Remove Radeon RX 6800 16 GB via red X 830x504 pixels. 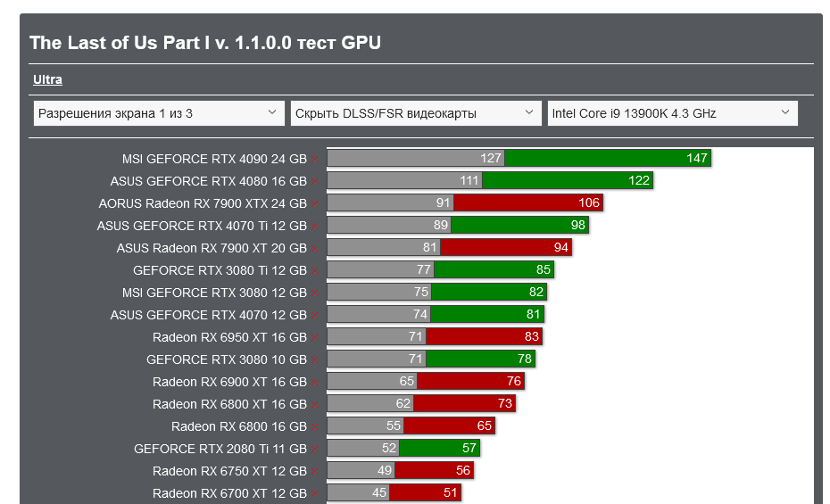(314, 426)
